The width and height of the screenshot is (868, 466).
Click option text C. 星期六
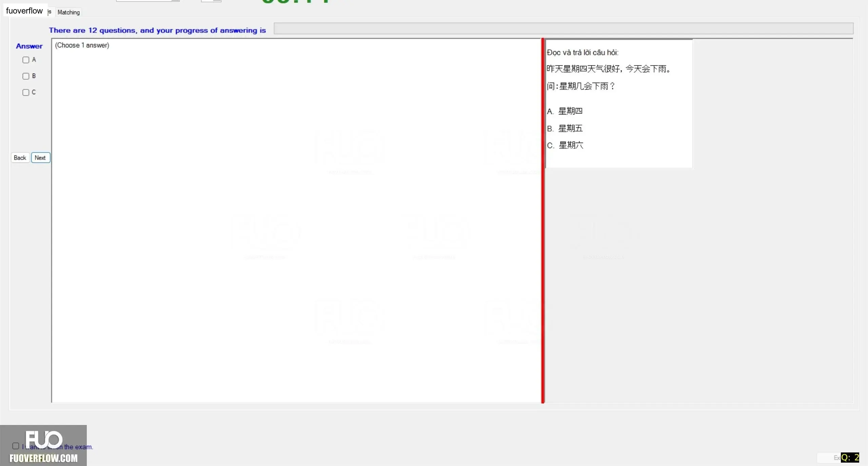(565, 145)
